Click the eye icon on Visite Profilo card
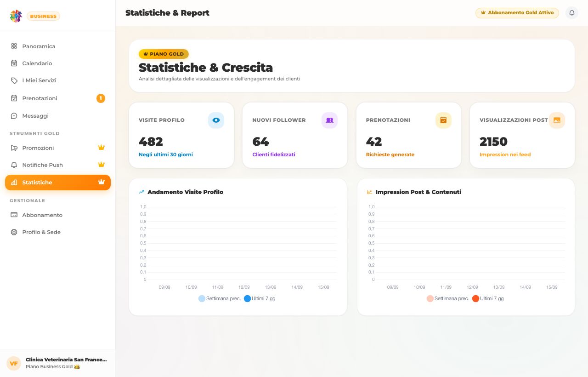 (216, 120)
